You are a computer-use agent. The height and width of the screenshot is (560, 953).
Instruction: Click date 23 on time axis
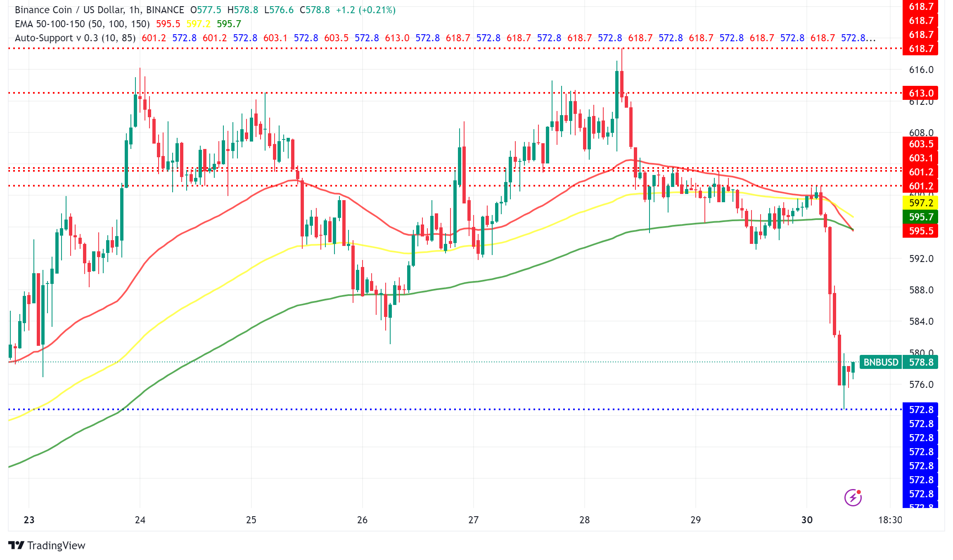click(29, 520)
